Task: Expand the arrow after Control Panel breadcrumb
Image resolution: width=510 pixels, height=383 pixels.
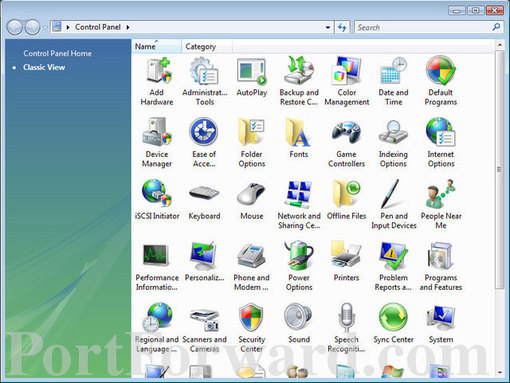Action: [x=128, y=27]
